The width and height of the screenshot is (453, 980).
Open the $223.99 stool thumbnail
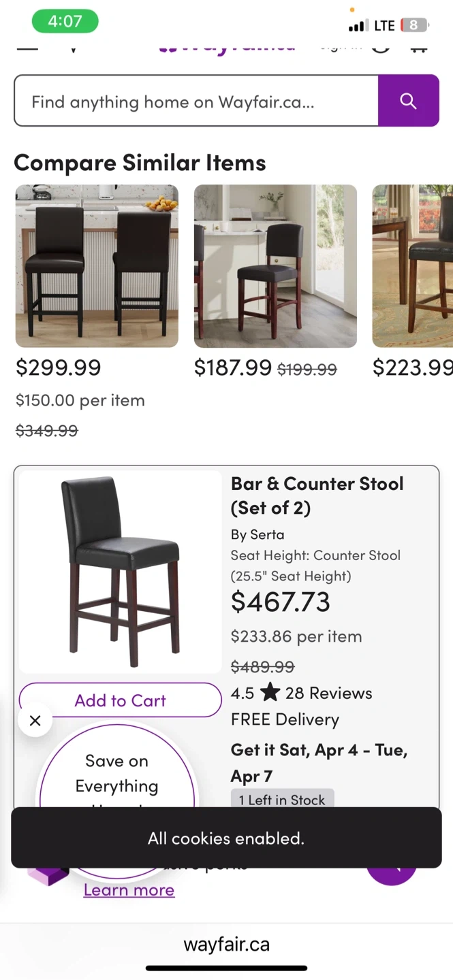pyautogui.click(x=413, y=266)
